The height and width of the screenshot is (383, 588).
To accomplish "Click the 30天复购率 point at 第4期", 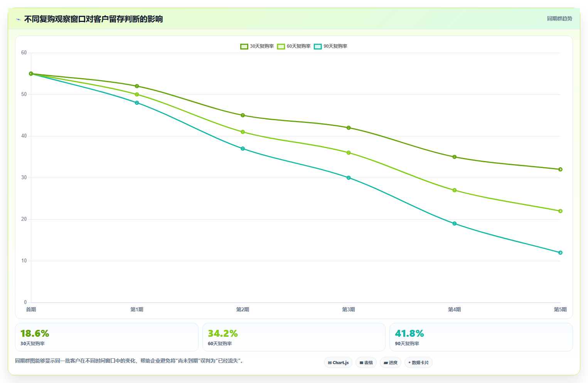I will point(455,157).
